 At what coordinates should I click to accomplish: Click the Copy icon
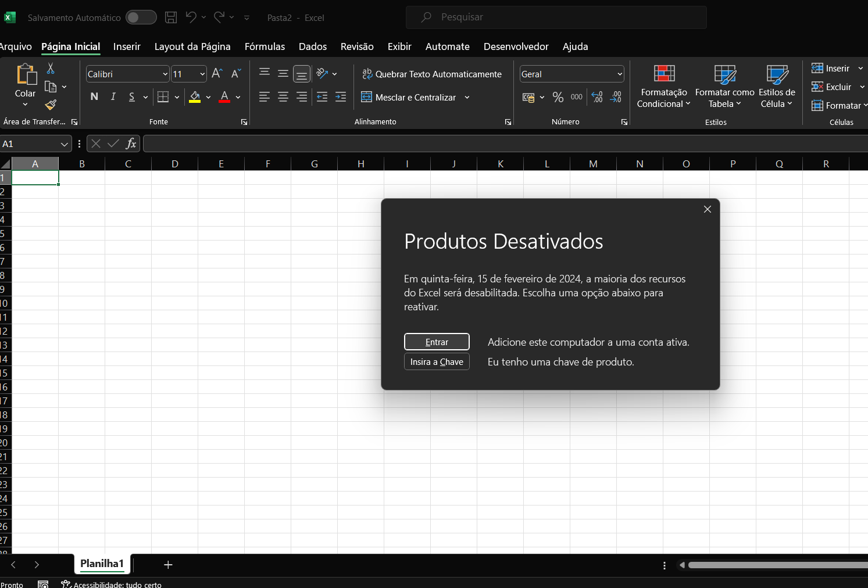click(x=51, y=87)
